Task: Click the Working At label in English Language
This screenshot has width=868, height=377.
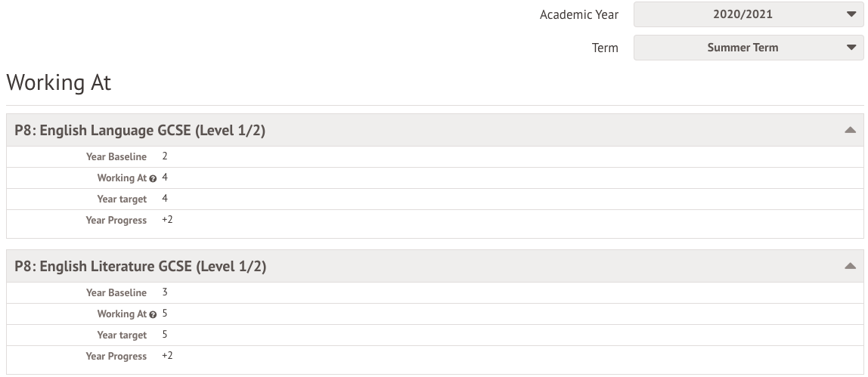Action: point(121,178)
